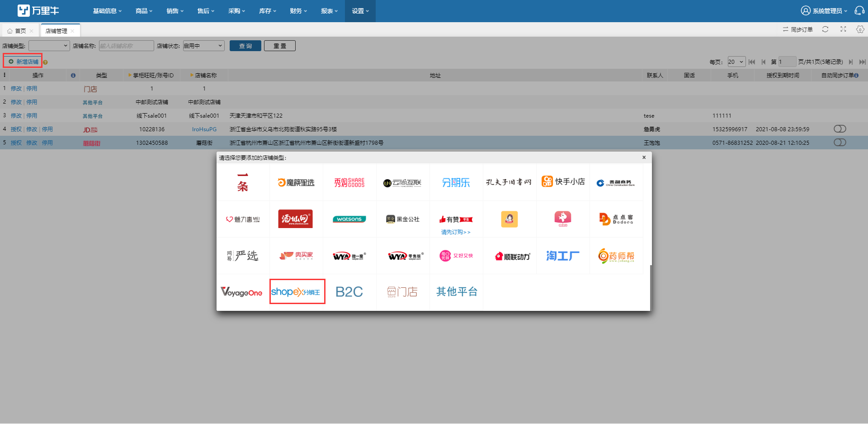Toggle fullscreen with the expand icon
The width and height of the screenshot is (868, 424).
coord(843,29)
